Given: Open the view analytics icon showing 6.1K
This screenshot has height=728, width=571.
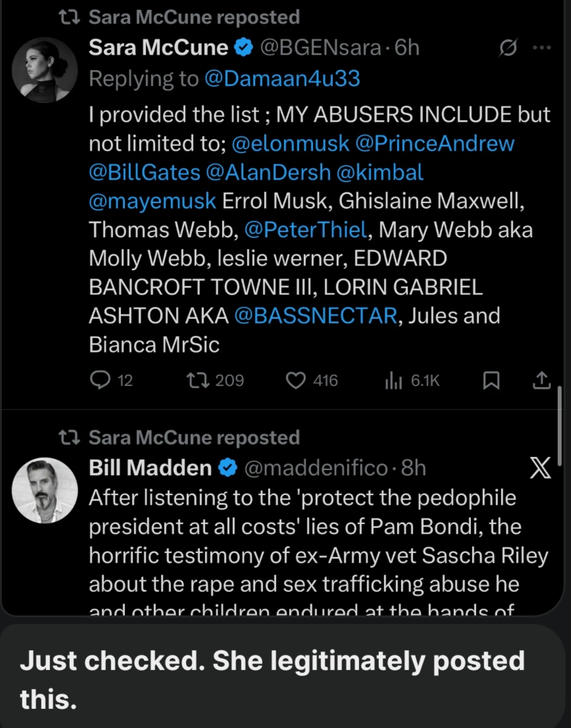Looking at the screenshot, I should [393, 380].
